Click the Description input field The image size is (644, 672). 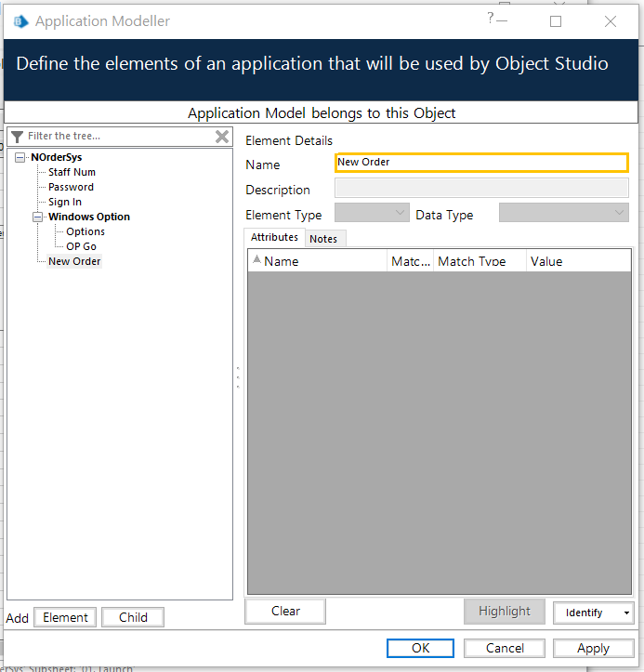pyautogui.click(x=481, y=188)
